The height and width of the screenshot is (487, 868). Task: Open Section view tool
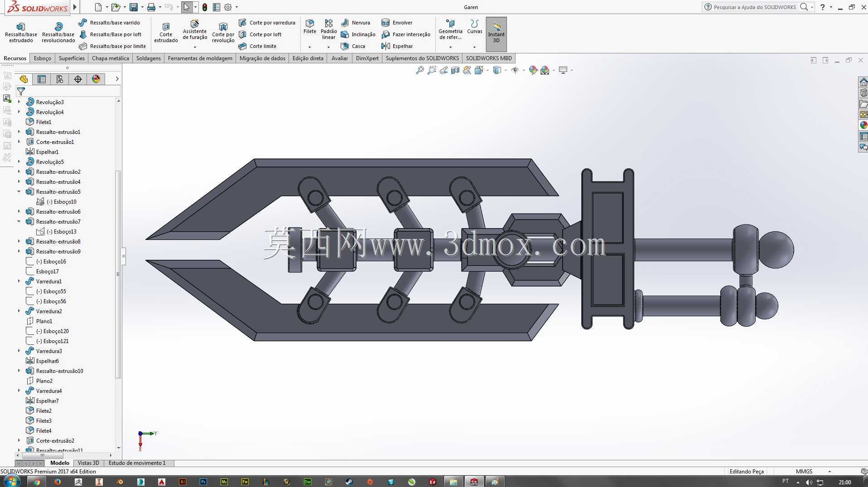455,70
